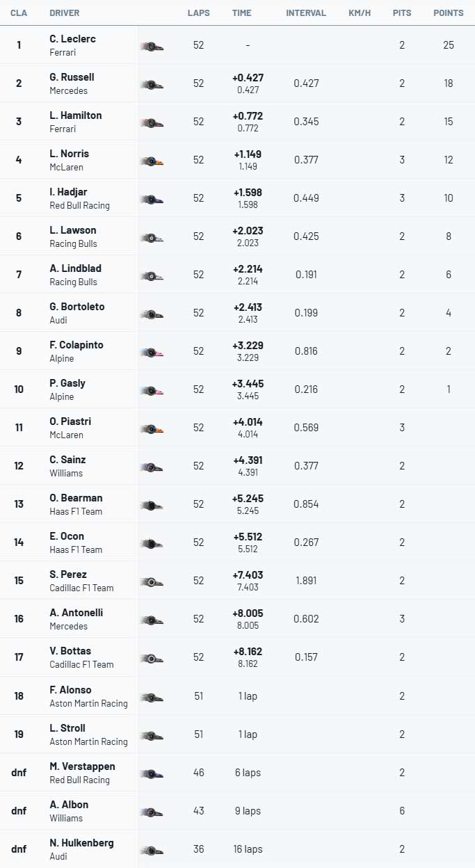Viewport: 475px width, 868px height.
Task: Click the Aston Martin car icon beside F. Alonso
Action: pos(152,696)
